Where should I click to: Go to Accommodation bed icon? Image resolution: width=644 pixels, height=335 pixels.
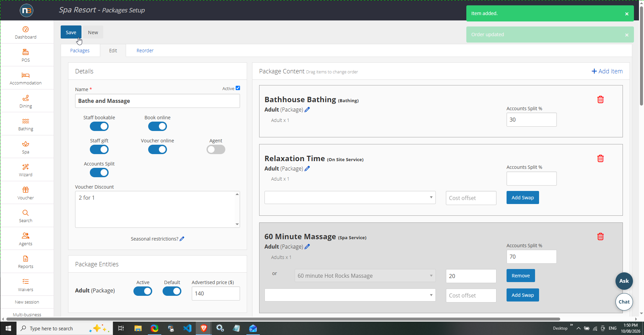25,75
